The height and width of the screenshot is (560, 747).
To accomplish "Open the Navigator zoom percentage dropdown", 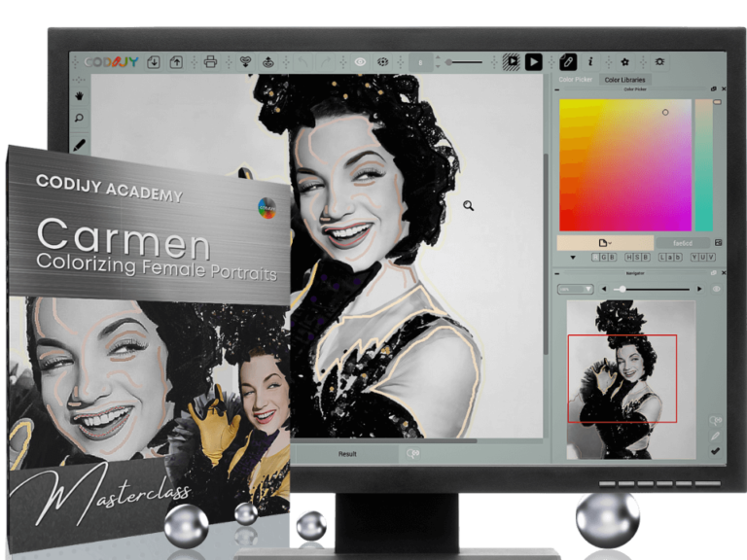I will [575, 289].
